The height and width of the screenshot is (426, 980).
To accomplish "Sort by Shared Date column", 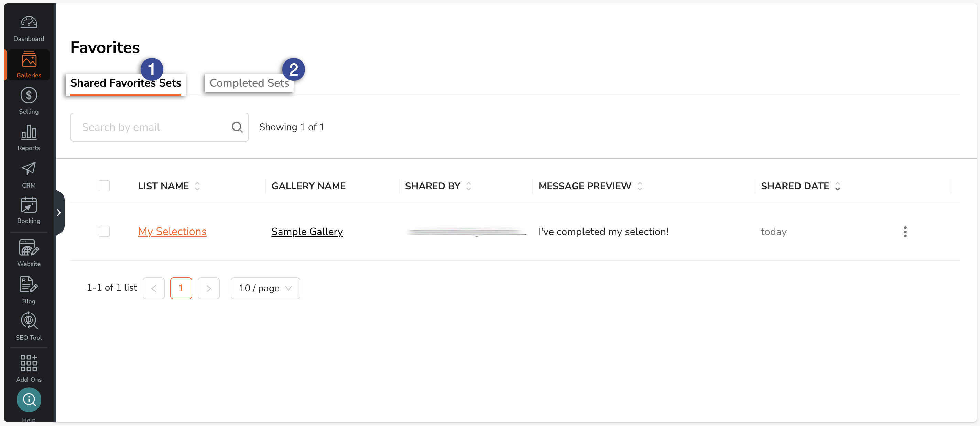I will pos(837,186).
